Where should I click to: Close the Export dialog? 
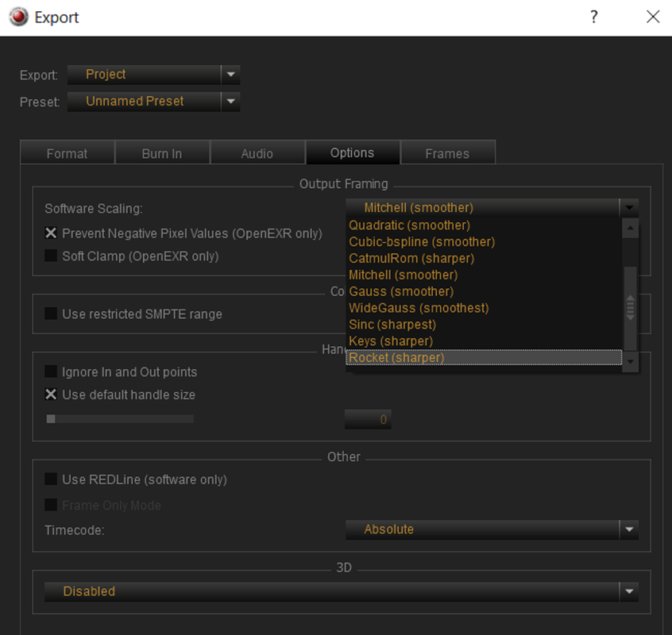(x=653, y=17)
